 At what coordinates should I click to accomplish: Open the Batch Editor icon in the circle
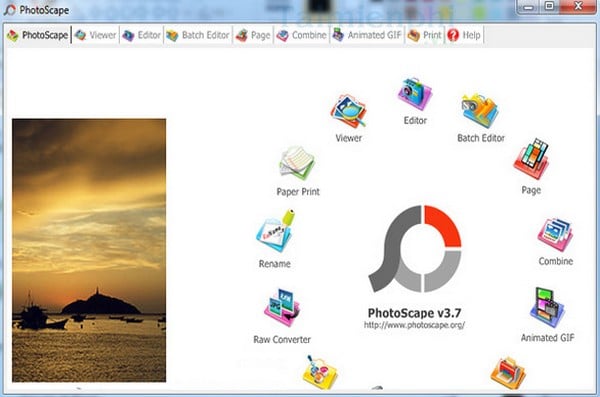point(480,111)
